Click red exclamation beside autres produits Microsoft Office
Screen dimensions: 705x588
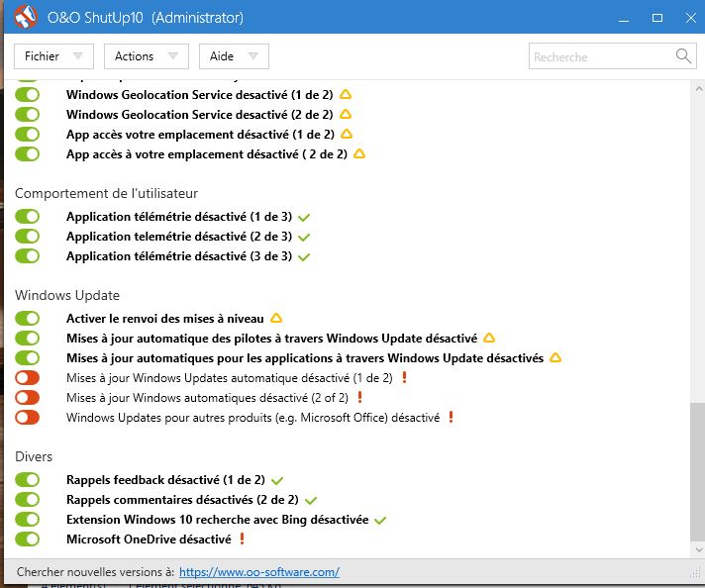[451, 417]
